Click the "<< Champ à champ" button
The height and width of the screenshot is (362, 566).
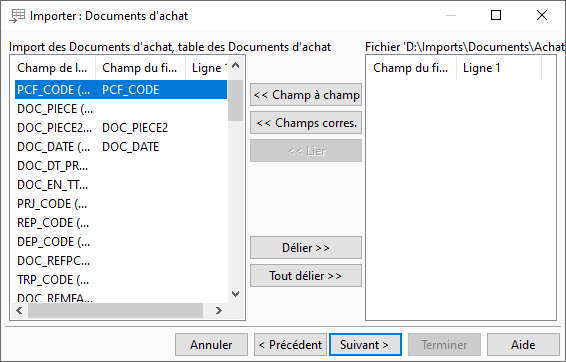pos(306,95)
